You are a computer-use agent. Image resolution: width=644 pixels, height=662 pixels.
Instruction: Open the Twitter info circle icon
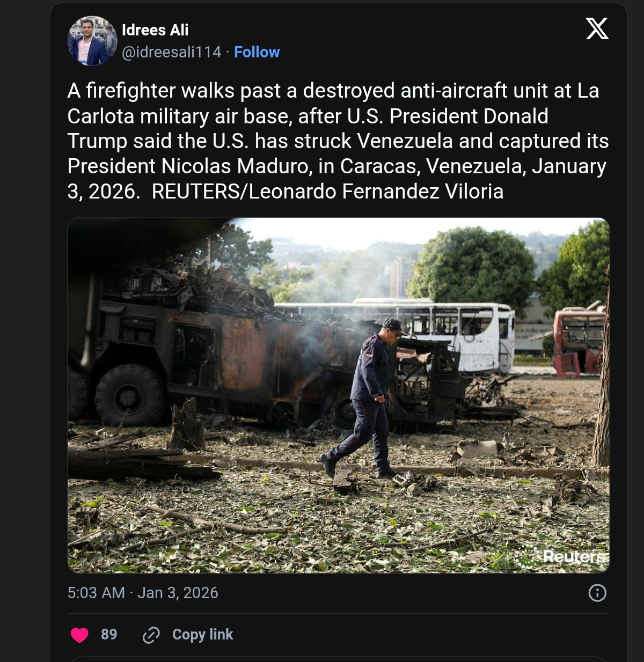(x=597, y=593)
